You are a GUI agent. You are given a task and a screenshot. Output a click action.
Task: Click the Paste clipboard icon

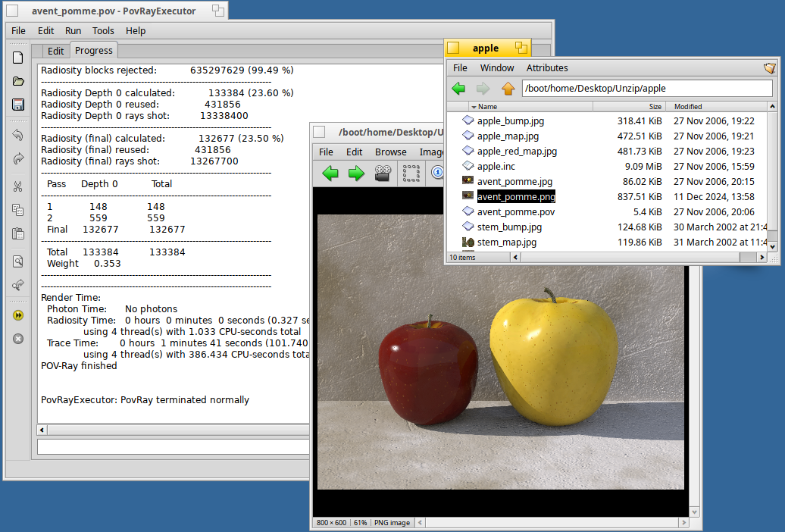pos(18,233)
